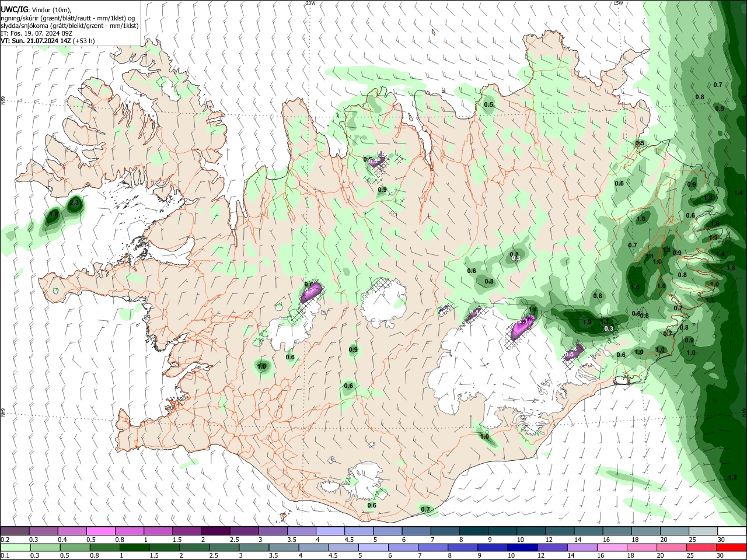Click the 'rigning/skúrir' legend description line
Screen dimensions: 747x560
click(68, 18)
